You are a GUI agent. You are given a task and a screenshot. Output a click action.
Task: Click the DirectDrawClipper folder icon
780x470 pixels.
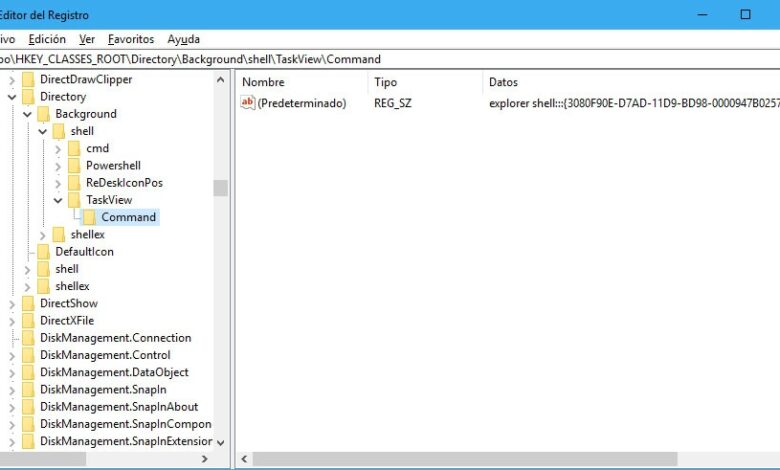point(28,80)
